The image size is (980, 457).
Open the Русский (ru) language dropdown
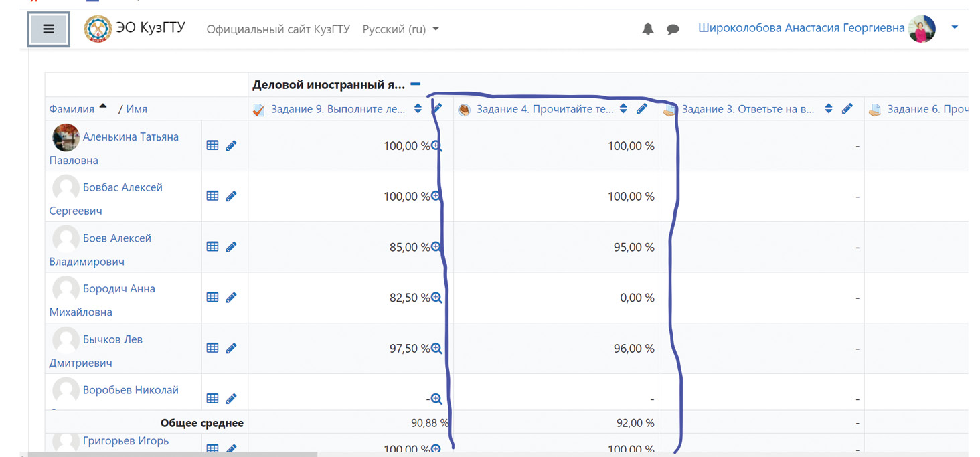click(400, 29)
